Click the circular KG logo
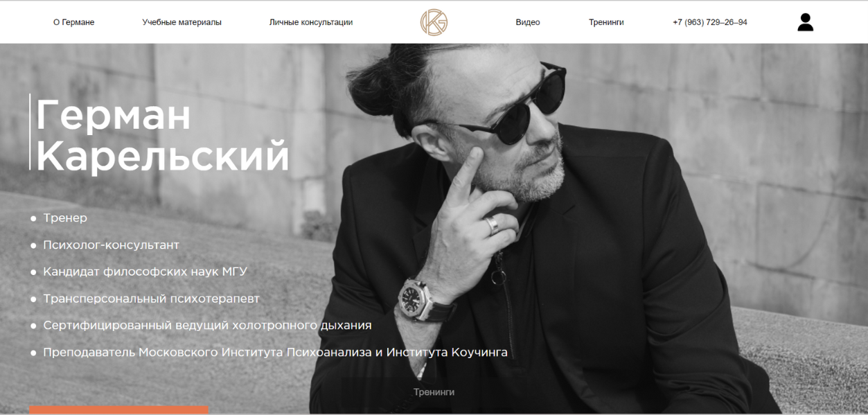The height and width of the screenshot is (415, 868). [x=434, y=22]
